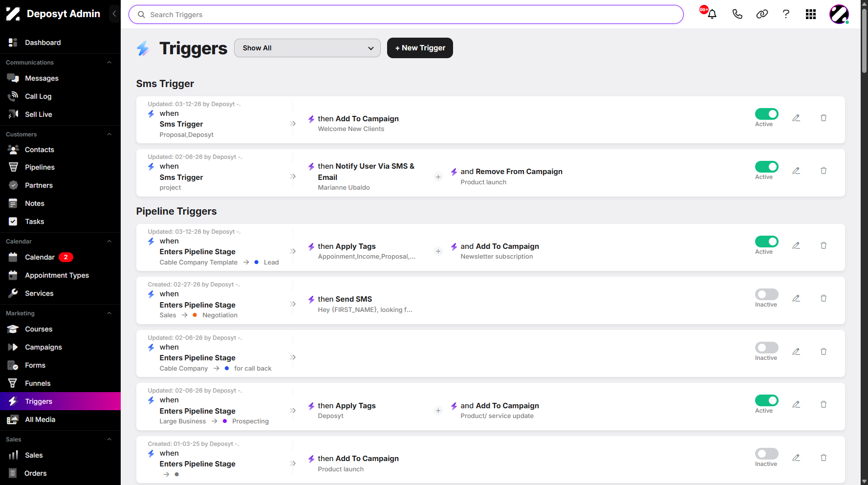Click the help question mark icon

point(786,14)
